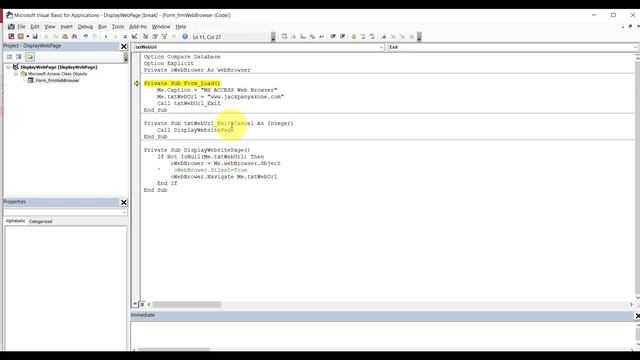Open the Help question mark icon

(185, 37)
